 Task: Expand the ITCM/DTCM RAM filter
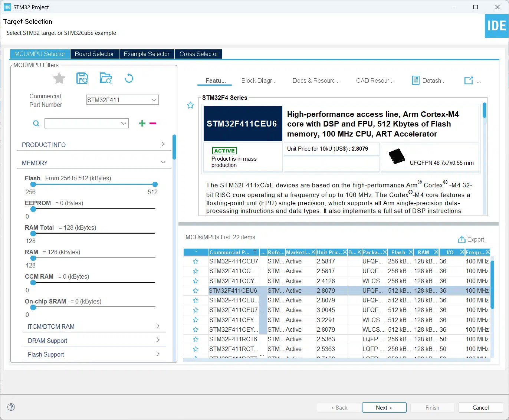click(x=94, y=326)
